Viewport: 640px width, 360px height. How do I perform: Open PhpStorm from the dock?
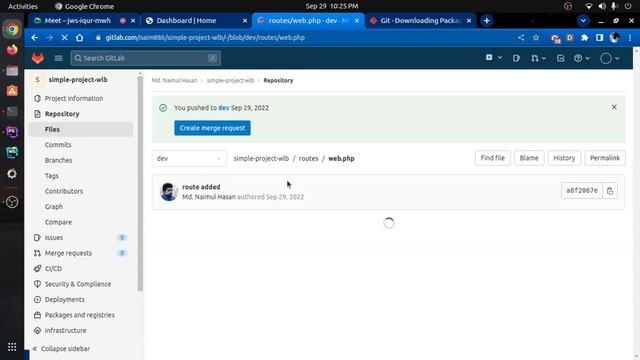12,132
